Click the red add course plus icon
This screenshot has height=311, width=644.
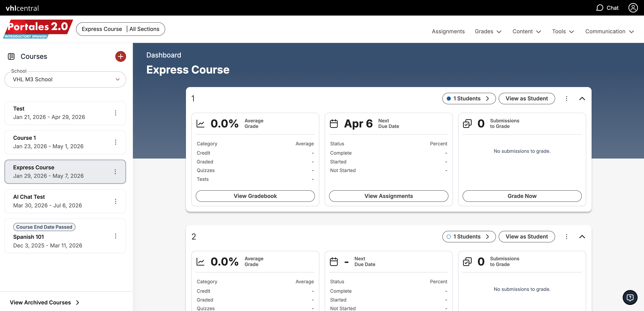point(121,56)
